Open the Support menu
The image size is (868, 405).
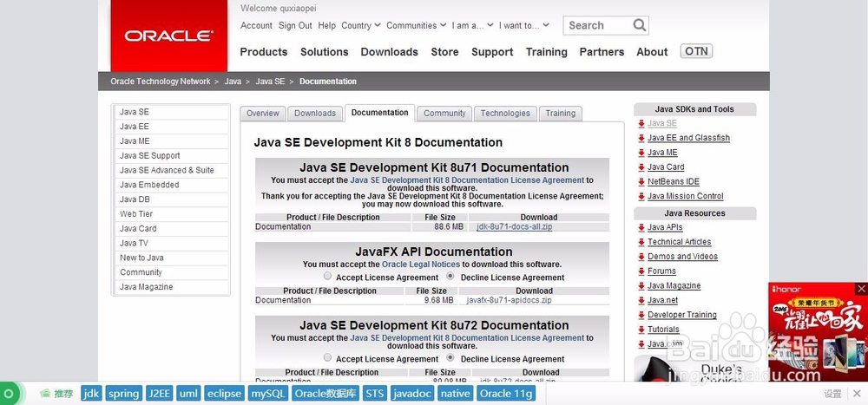click(x=492, y=52)
